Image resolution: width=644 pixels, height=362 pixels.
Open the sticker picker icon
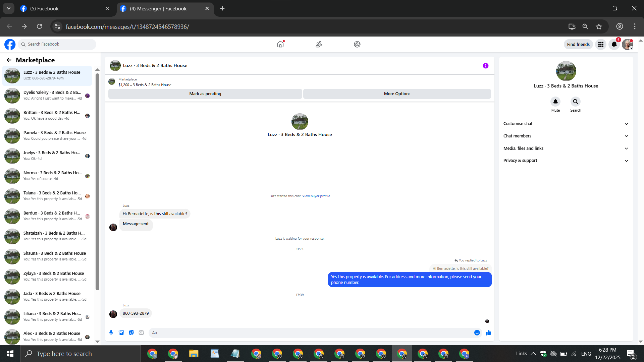point(131,333)
